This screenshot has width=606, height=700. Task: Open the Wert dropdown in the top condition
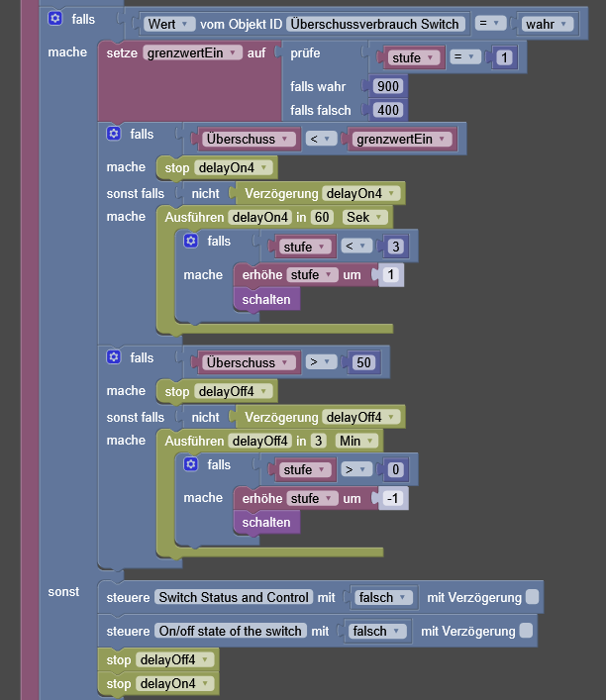click(x=169, y=24)
